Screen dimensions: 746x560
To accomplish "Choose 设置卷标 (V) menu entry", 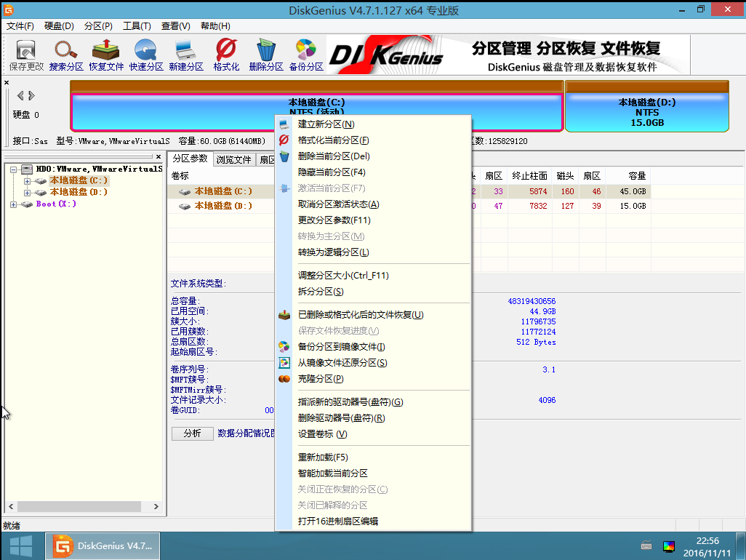I will (x=374, y=434).
